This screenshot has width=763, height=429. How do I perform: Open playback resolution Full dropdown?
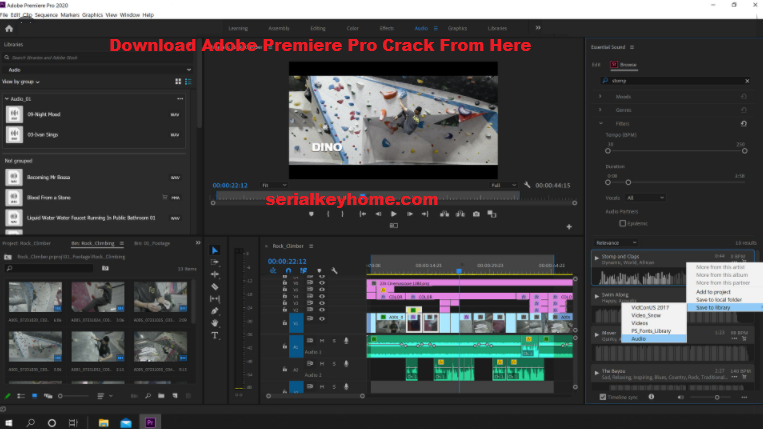click(503, 185)
